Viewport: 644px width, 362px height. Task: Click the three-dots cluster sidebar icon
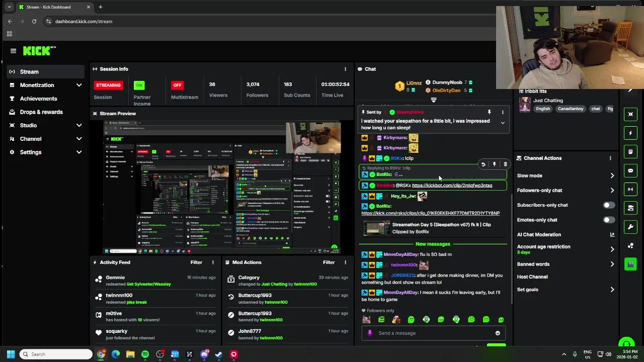pyautogui.click(x=631, y=245)
